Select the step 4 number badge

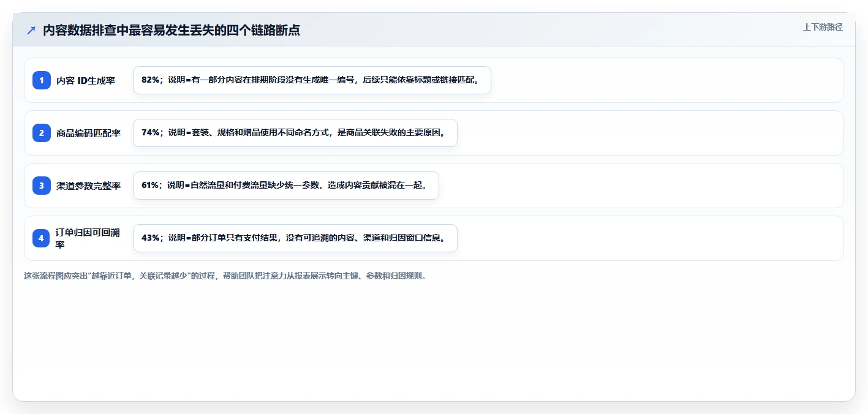coord(42,238)
